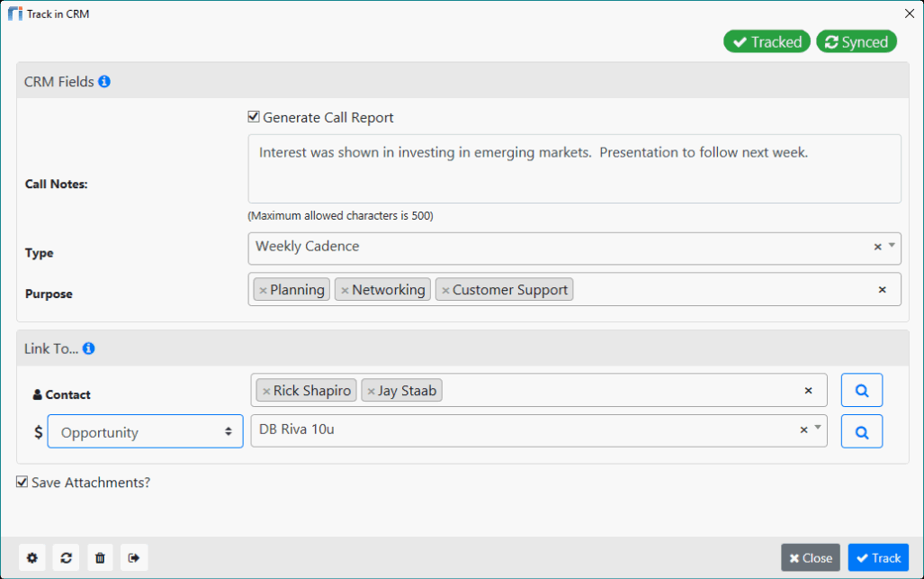Toggle Save Attachments checkbox
This screenshot has width=924, height=579.
click(x=22, y=482)
